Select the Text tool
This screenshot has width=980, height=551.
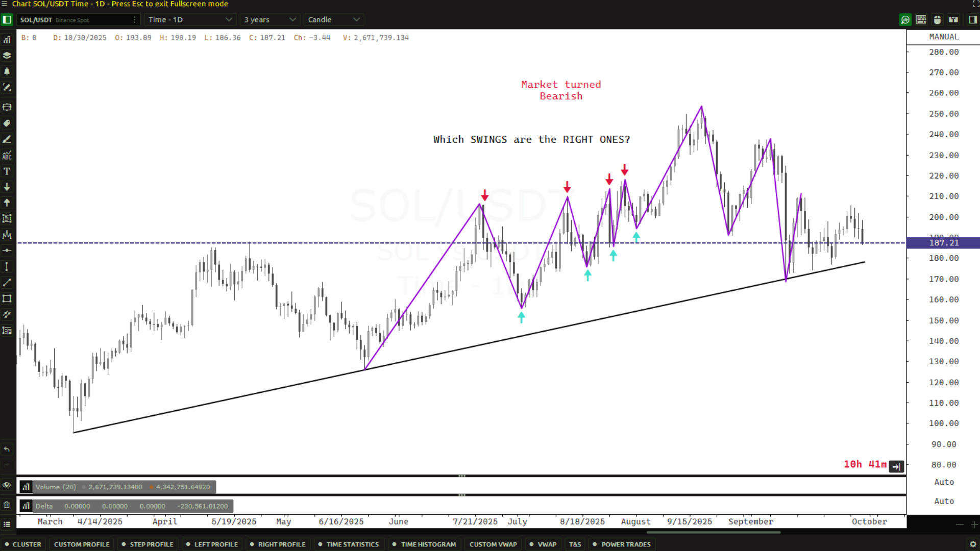(7, 171)
